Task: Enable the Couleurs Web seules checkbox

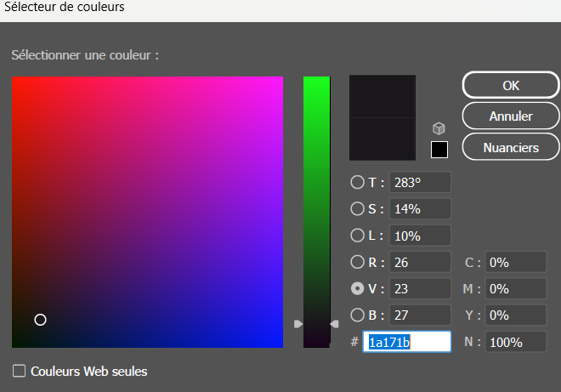Action: click(19, 371)
